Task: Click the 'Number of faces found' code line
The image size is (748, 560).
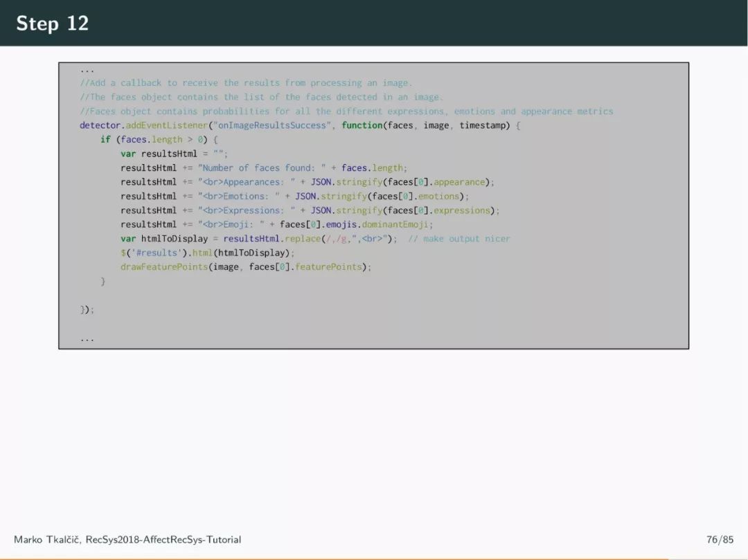Action: tap(264, 168)
